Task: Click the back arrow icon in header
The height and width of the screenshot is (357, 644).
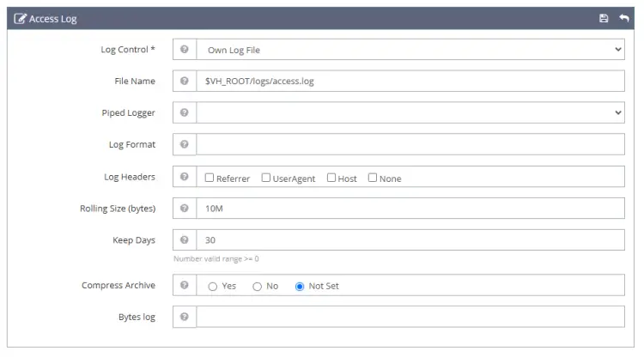Action: pos(624,18)
